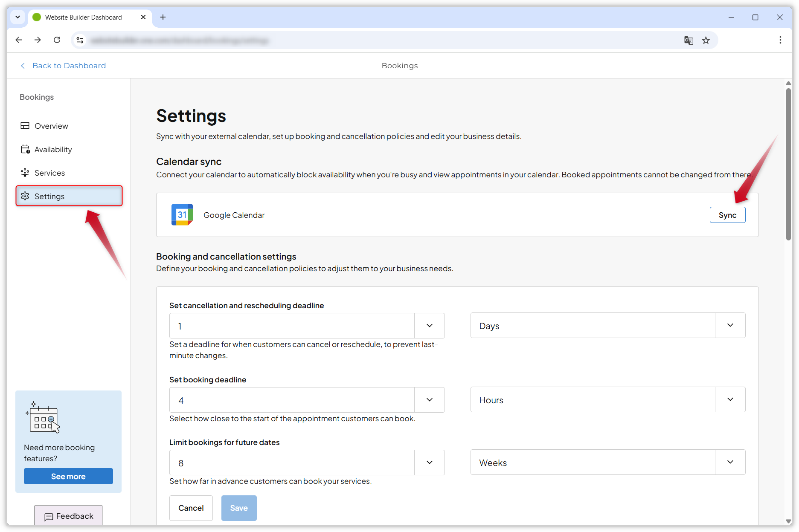
Task: Click the browser translate icon
Action: coord(689,40)
